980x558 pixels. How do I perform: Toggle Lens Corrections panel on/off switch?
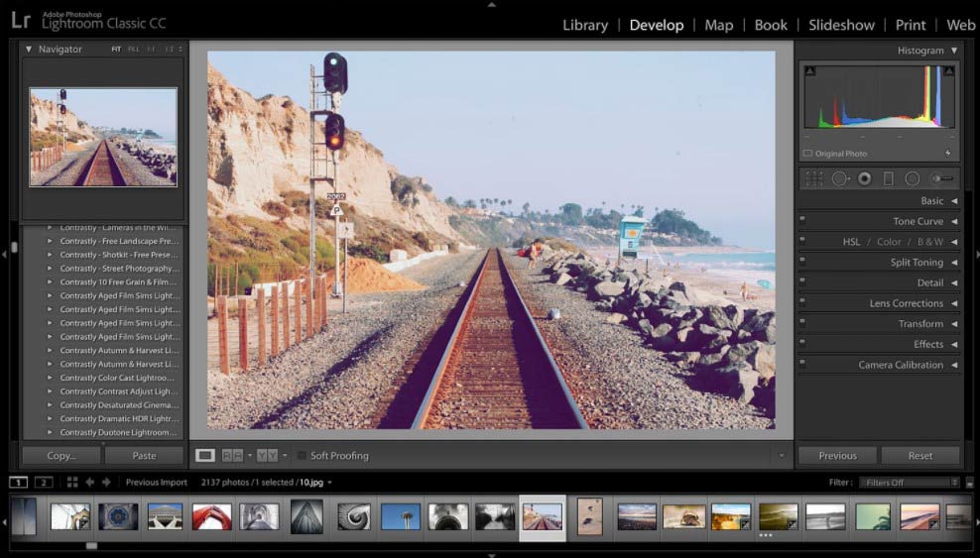802,301
